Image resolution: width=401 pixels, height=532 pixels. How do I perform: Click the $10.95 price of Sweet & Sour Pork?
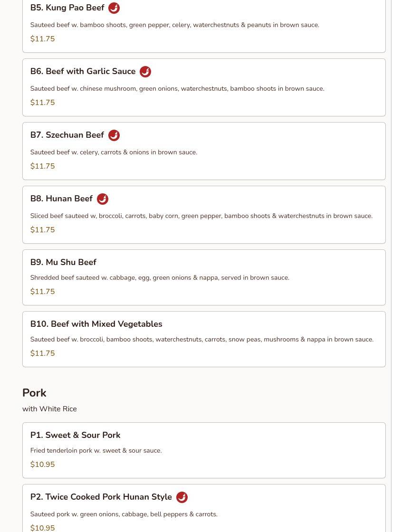click(42, 465)
